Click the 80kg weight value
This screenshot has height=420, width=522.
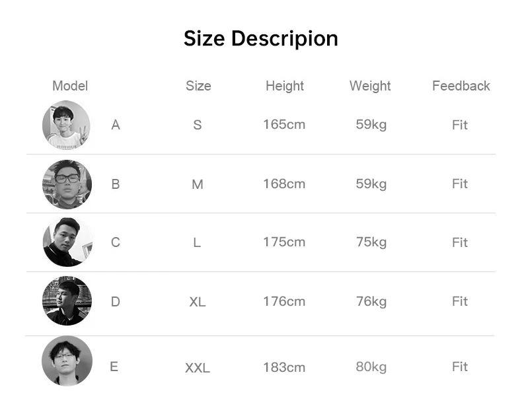pos(371,367)
